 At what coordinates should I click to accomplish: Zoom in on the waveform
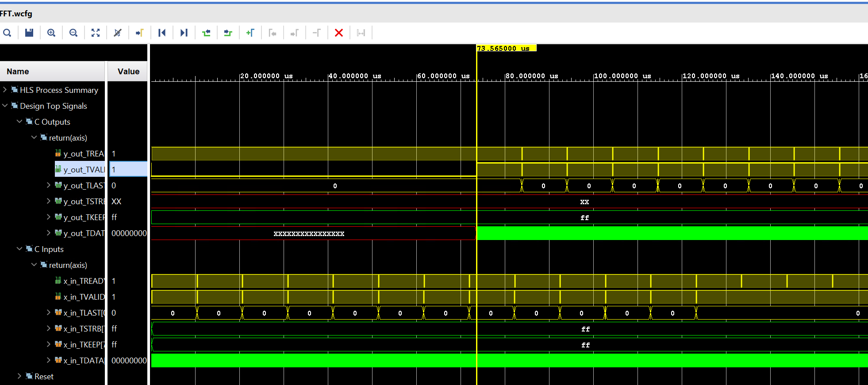pyautogui.click(x=51, y=33)
